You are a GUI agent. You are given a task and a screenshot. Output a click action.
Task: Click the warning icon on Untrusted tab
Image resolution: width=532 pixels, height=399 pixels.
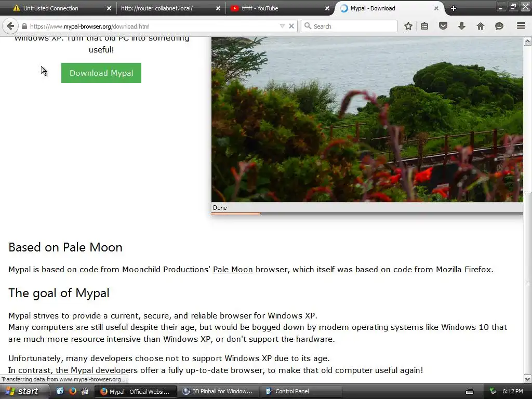16,8
